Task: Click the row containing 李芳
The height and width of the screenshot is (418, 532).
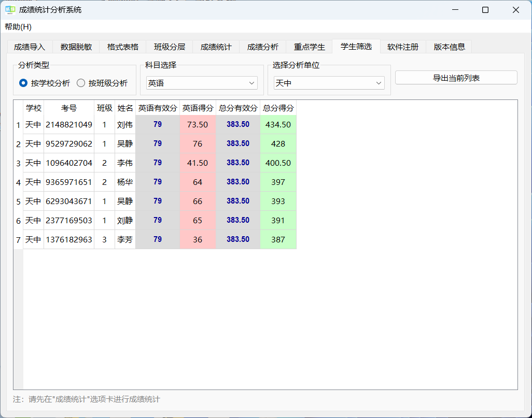Action: click(x=125, y=239)
